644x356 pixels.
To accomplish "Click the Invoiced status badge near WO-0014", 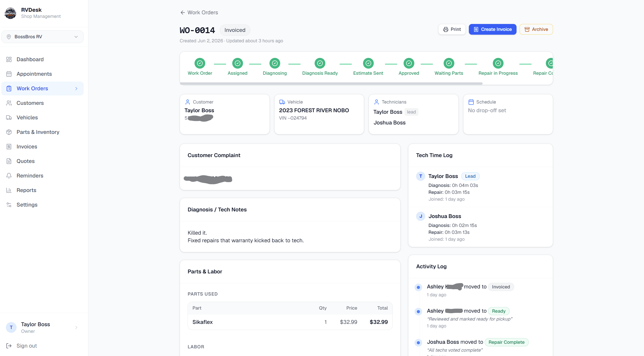I will pos(235,30).
